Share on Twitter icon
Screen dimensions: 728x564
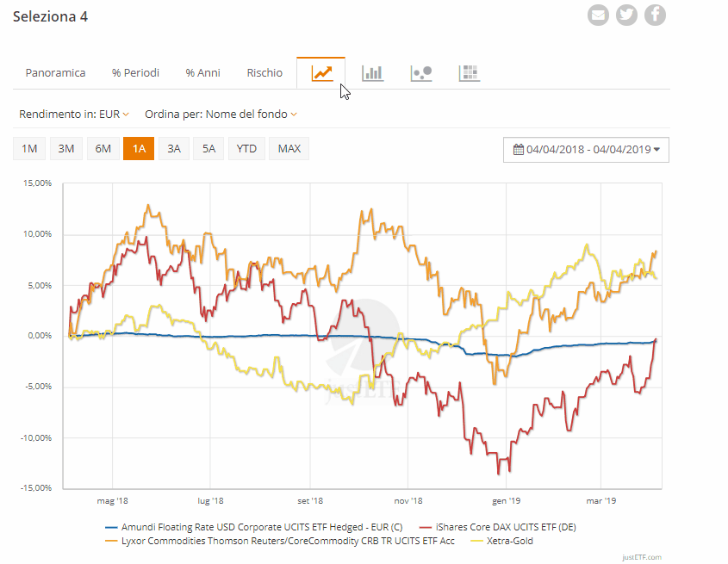[626, 15]
